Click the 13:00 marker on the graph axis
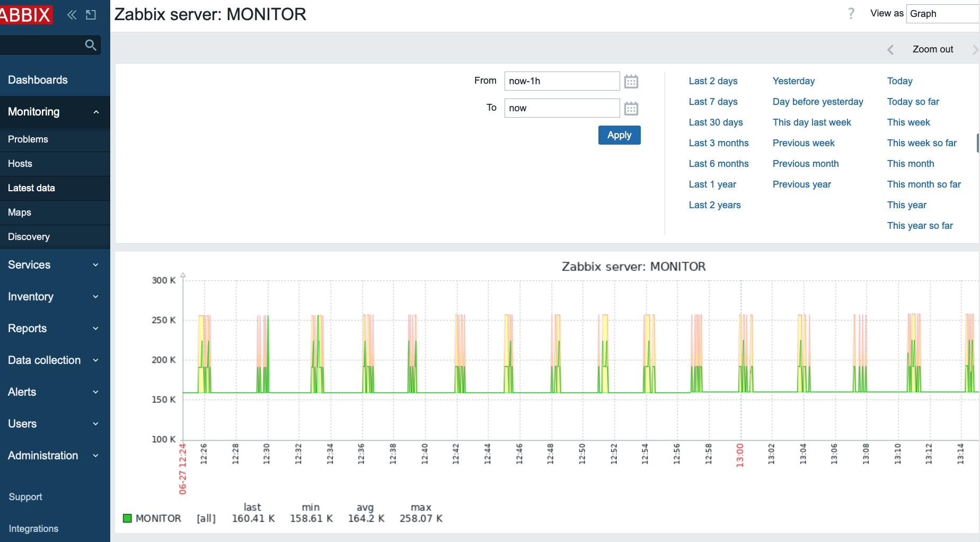 point(740,456)
